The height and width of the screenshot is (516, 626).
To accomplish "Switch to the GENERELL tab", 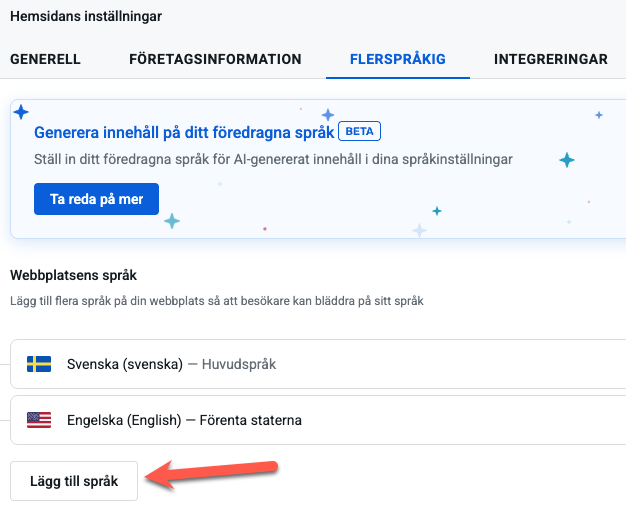I will (45, 59).
